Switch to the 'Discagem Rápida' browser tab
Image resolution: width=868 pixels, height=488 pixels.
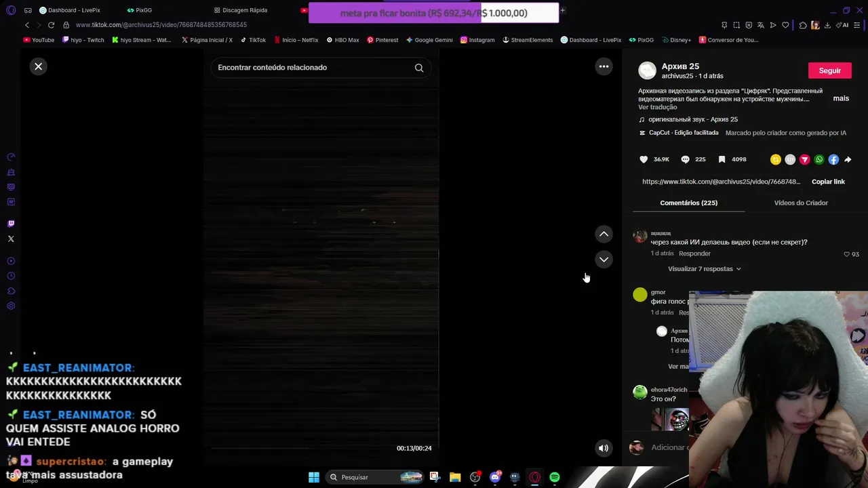tap(241, 10)
